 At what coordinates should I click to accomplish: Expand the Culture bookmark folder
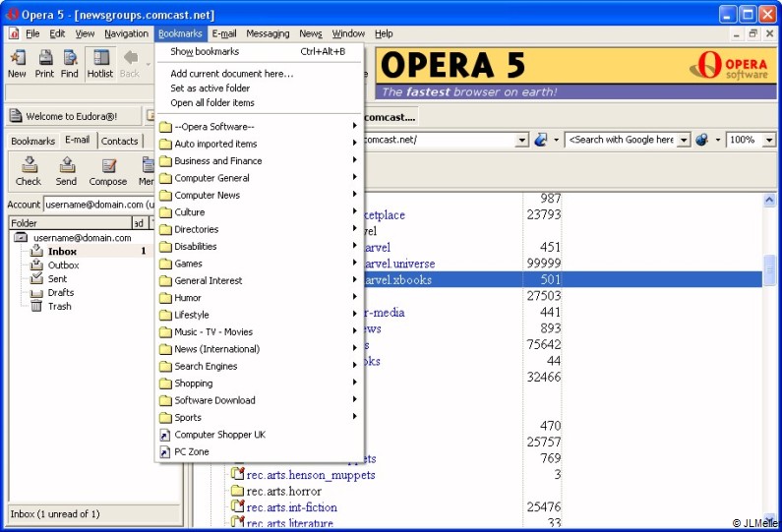pyautogui.click(x=260, y=211)
